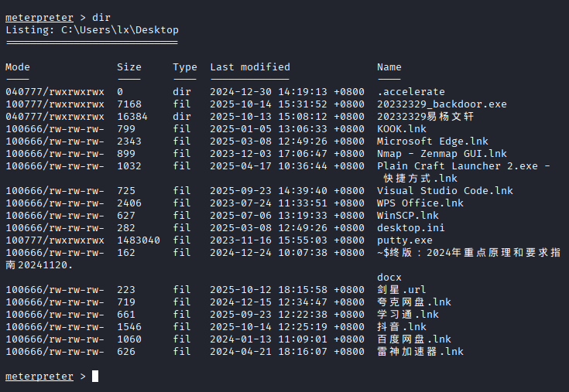The width and height of the screenshot is (569, 392).
Task: Select the Microsoft Edge.lnk file name
Action: (432, 141)
